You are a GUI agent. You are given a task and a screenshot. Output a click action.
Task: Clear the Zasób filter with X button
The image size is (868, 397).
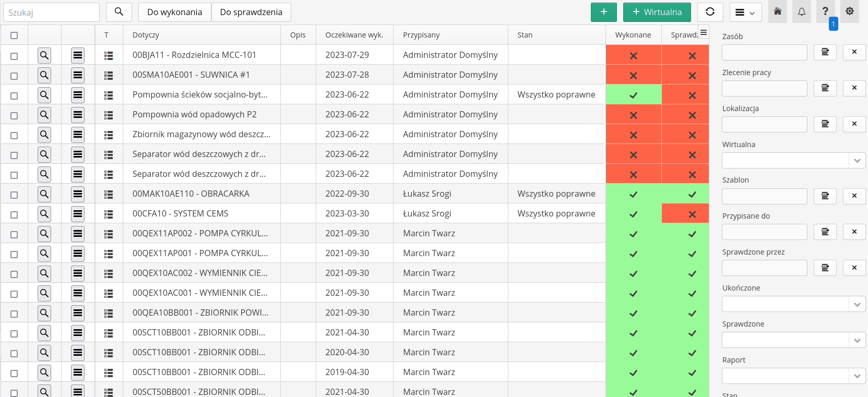coord(854,52)
